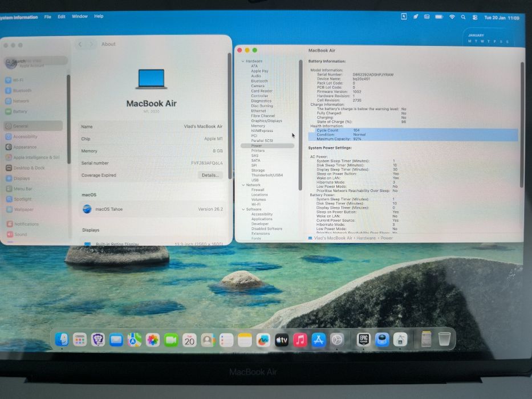Open Reminders in the dock
The width and height of the screenshot is (532, 399).
(226, 340)
